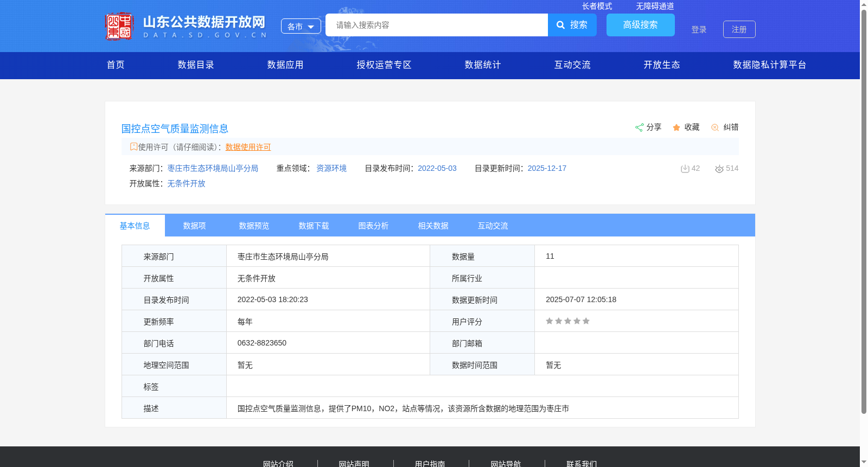Screen dimensions: 868x467
Task: Click the 无条件开放 attribute link
Action: tap(186, 183)
